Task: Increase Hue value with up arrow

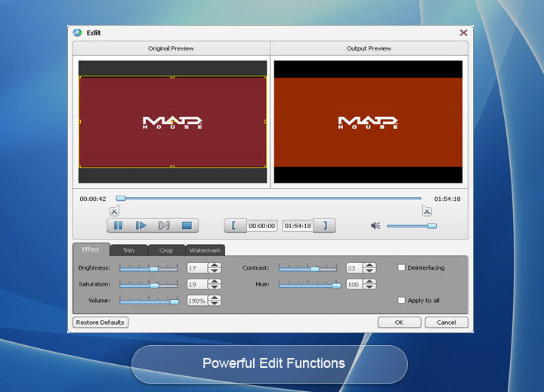Action: 369,281
